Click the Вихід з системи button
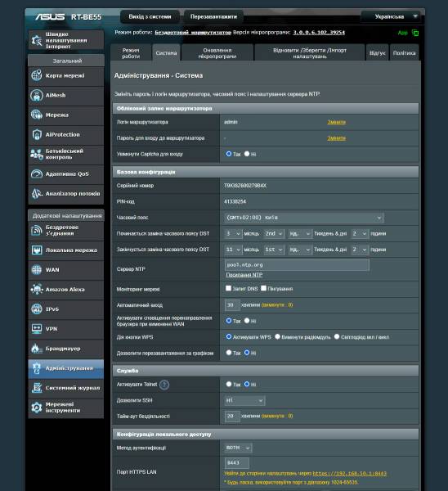This screenshot has height=491, width=448. pyautogui.click(x=150, y=16)
